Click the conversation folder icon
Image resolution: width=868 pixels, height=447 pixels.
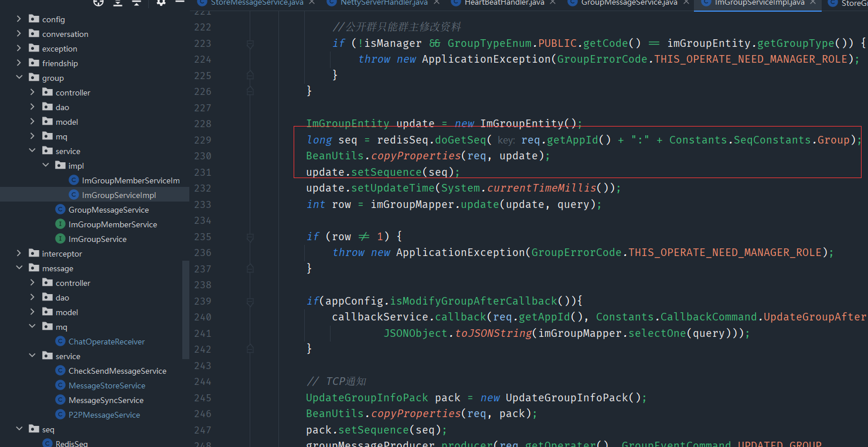click(x=33, y=34)
